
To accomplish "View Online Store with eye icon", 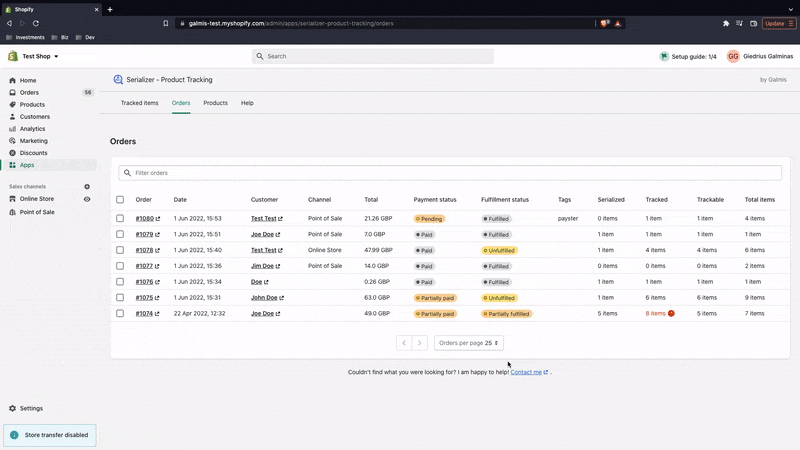I will coord(87,199).
